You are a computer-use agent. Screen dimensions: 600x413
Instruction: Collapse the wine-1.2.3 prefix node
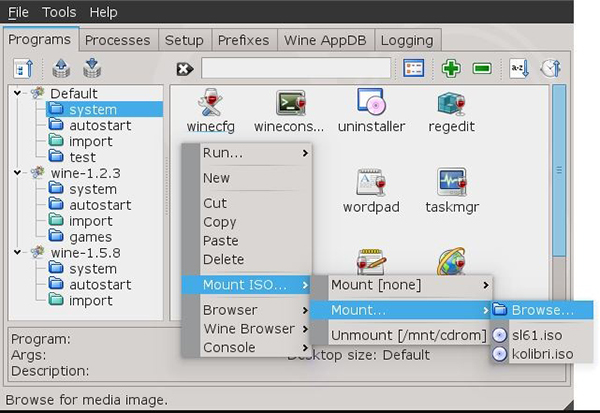click(17, 173)
